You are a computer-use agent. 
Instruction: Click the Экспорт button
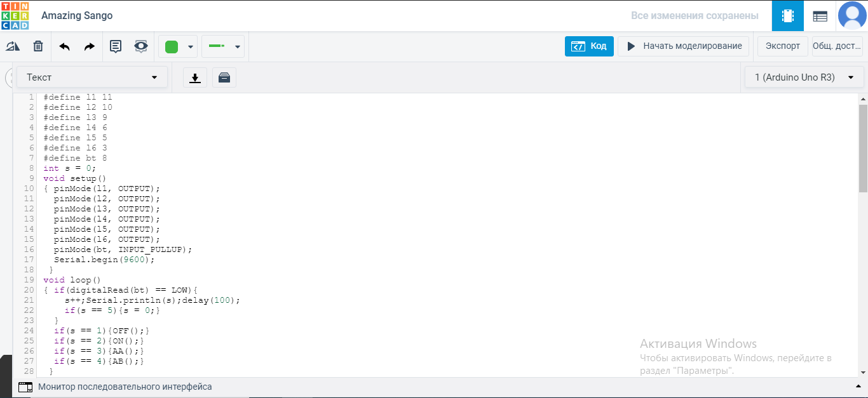[x=782, y=46]
